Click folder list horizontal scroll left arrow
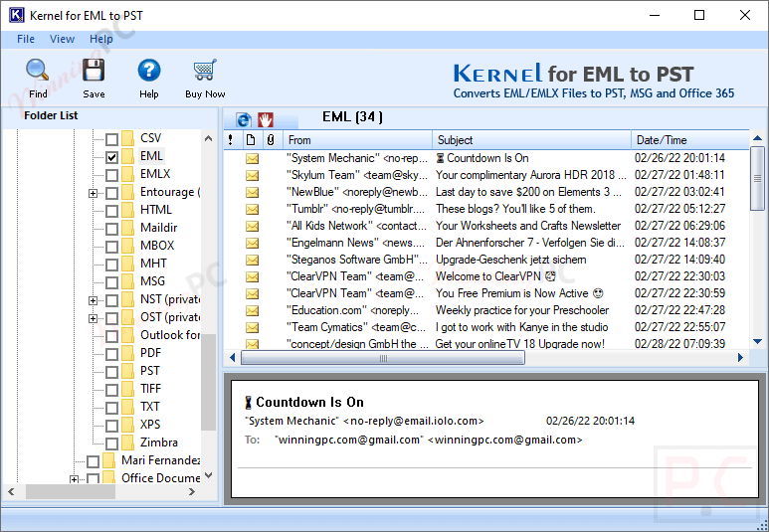769x532 pixels. click(11, 492)
